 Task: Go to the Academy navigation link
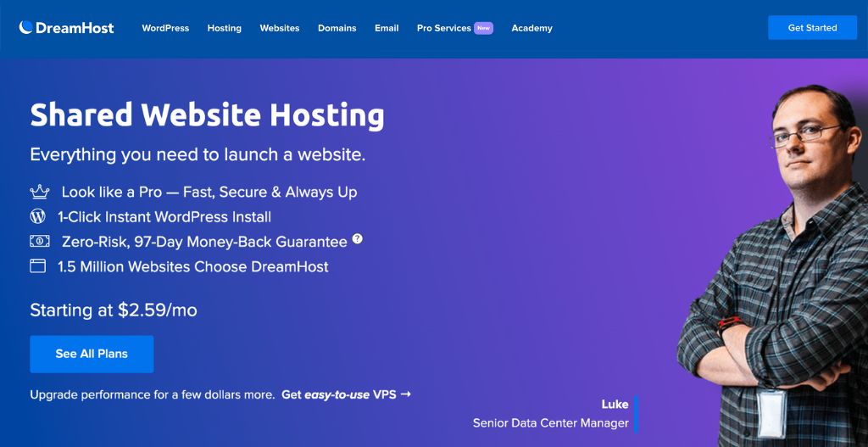pos(531,28)
